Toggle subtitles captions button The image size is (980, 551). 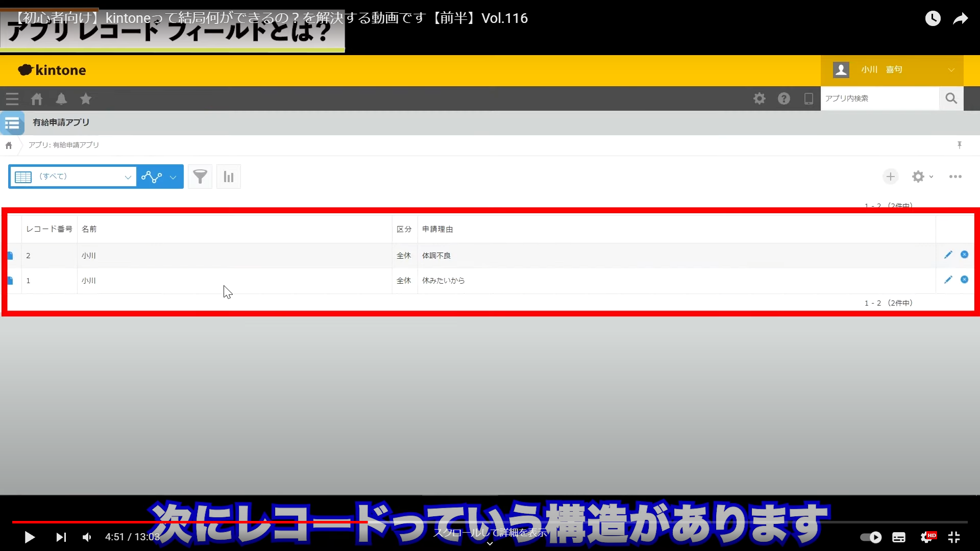coord(899,537)
